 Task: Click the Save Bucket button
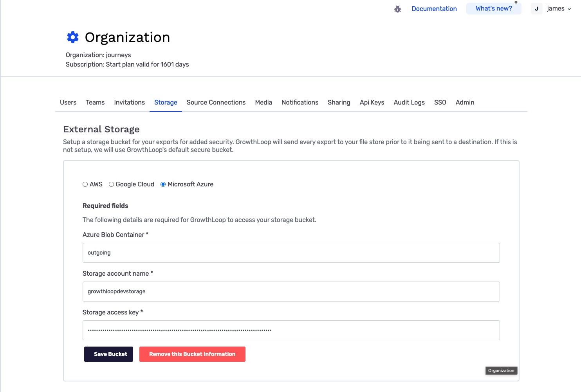click(108, 354)
